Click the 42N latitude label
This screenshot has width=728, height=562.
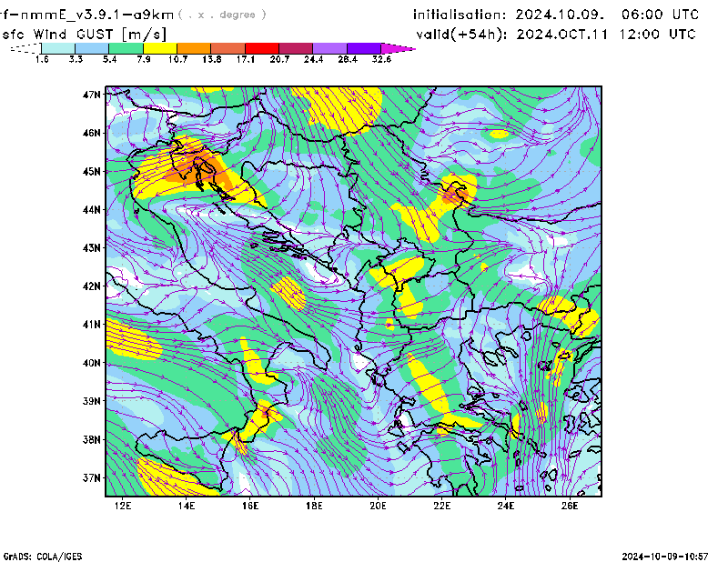92,286
